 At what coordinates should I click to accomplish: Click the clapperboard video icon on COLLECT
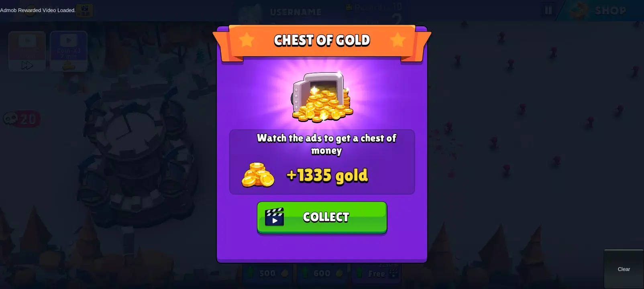275,217
